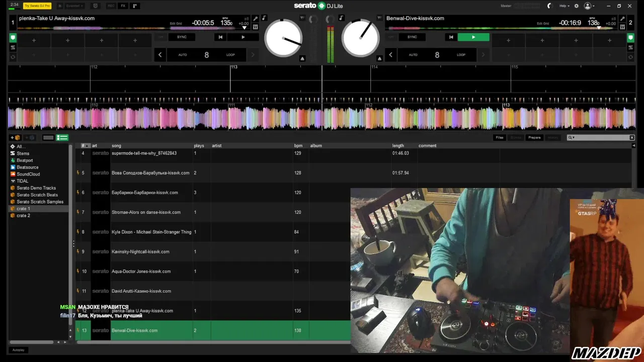Eject track from deck 1
Image resolution: width=644 pixels, height=362 pixels.
click(302, 59)
